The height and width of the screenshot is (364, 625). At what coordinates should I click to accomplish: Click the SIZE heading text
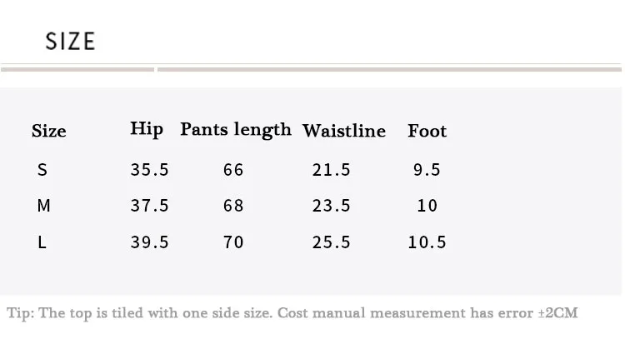click(x=71, y=41)
